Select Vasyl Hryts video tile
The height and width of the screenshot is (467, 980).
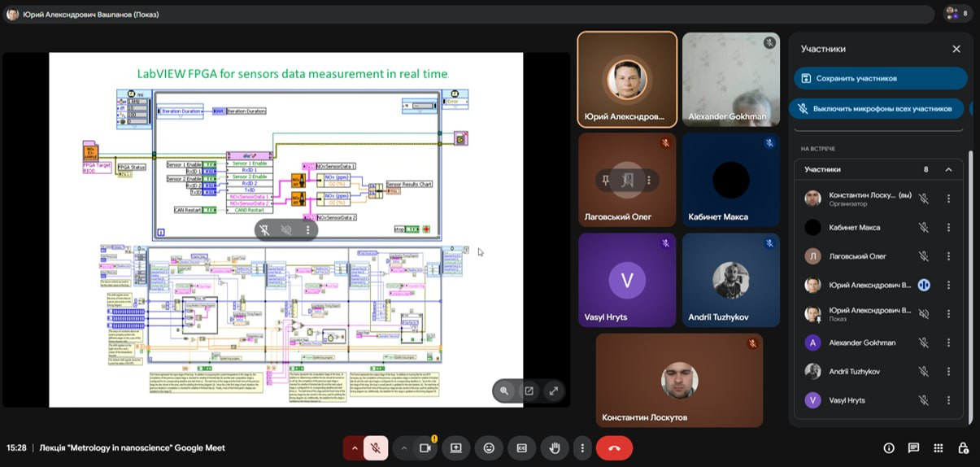pyautogui.click(x=627, y=280)
